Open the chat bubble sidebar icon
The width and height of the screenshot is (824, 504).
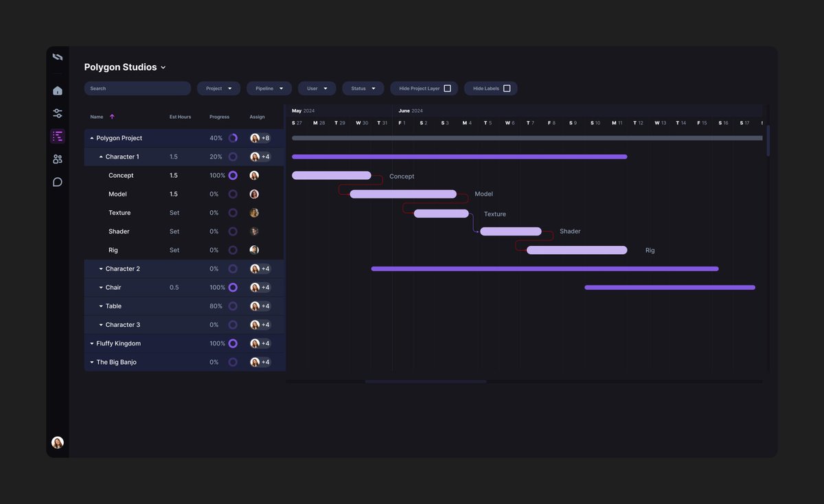point(58,182)
